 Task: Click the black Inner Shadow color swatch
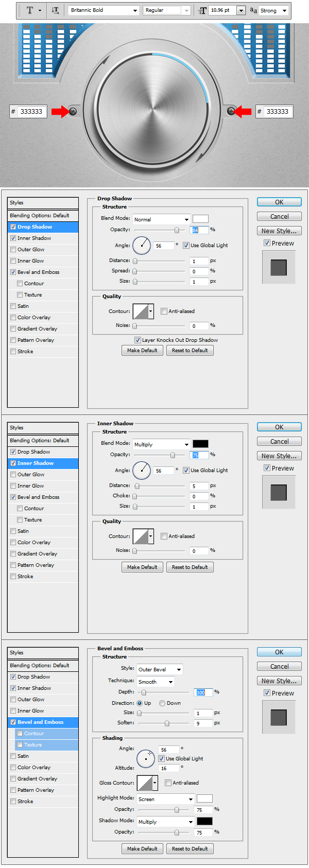coord(200,444)
